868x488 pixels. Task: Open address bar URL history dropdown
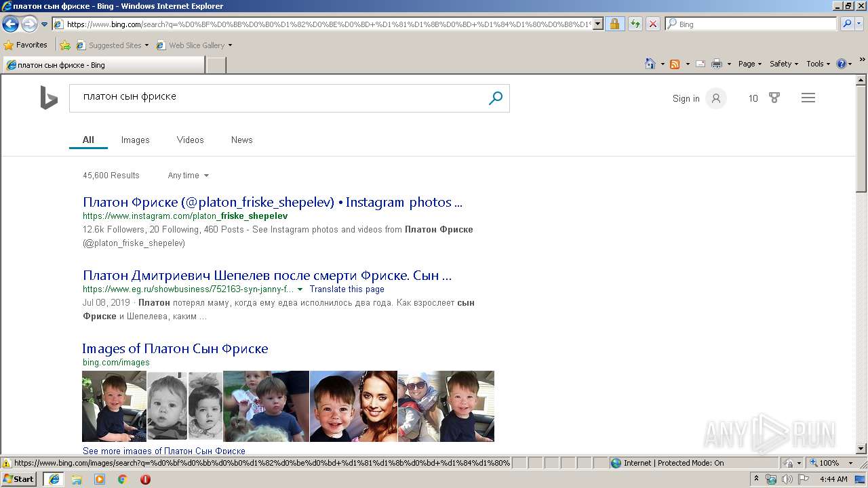[x=598, y=24]
